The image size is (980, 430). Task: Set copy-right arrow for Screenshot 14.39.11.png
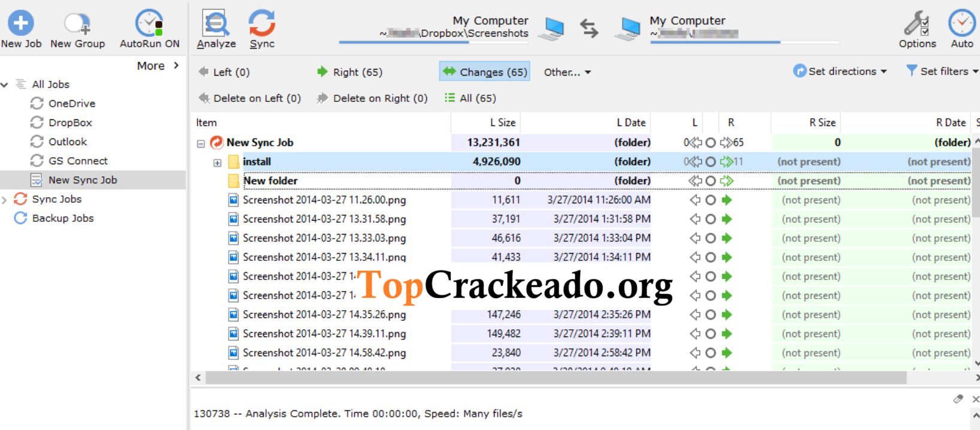tap(727, 334)
